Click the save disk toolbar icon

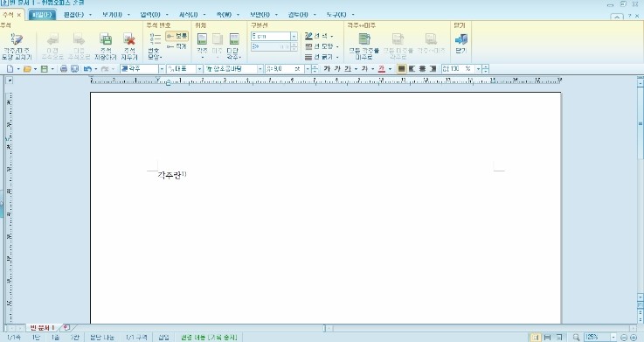click(x=45, y=69)
